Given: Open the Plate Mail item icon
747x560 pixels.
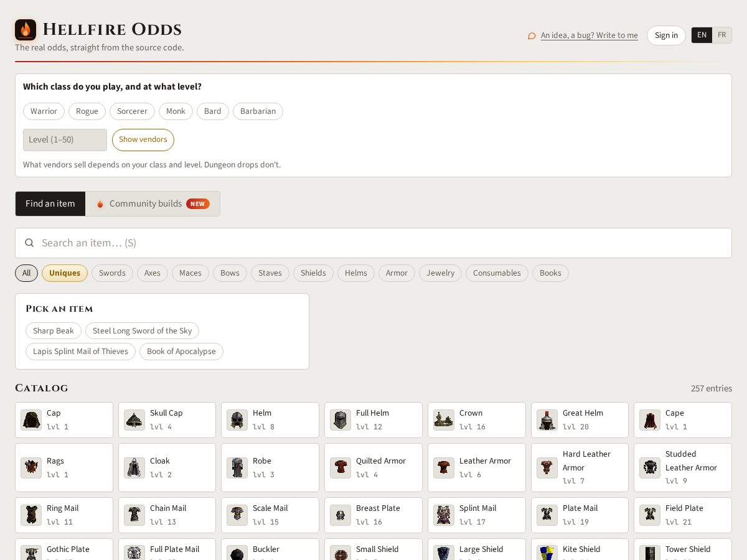Looking at the screenshot, I should coord(547,515).
